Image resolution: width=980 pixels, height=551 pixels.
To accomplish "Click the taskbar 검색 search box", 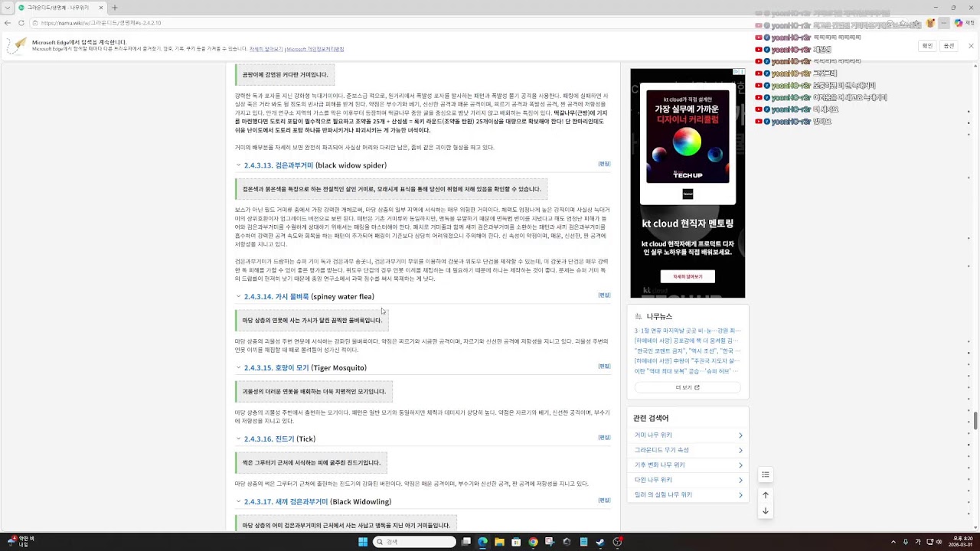I will tap(414, 542).
